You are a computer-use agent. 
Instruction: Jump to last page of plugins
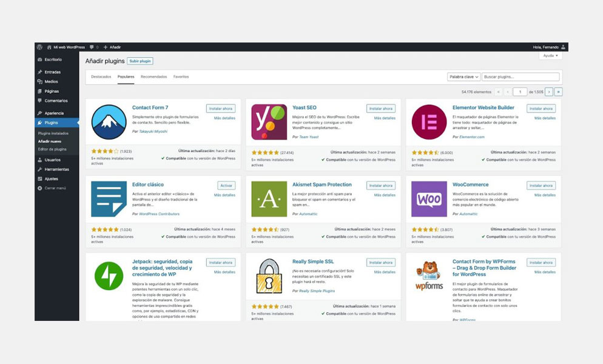coord(558,92)
